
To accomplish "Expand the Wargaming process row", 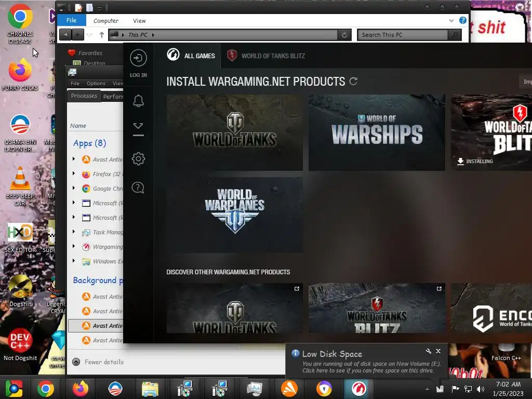I will tap(74, 246).
